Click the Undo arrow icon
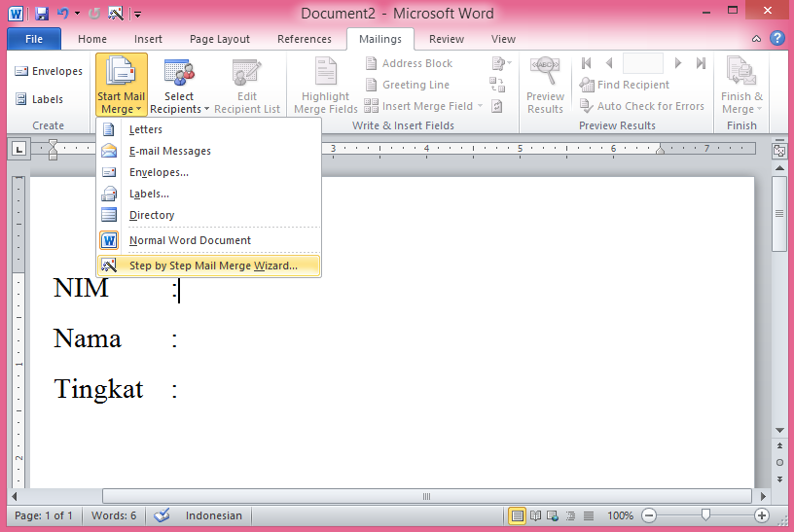The height and width of the screenshot is (532, 794). [x=63, y=14]
